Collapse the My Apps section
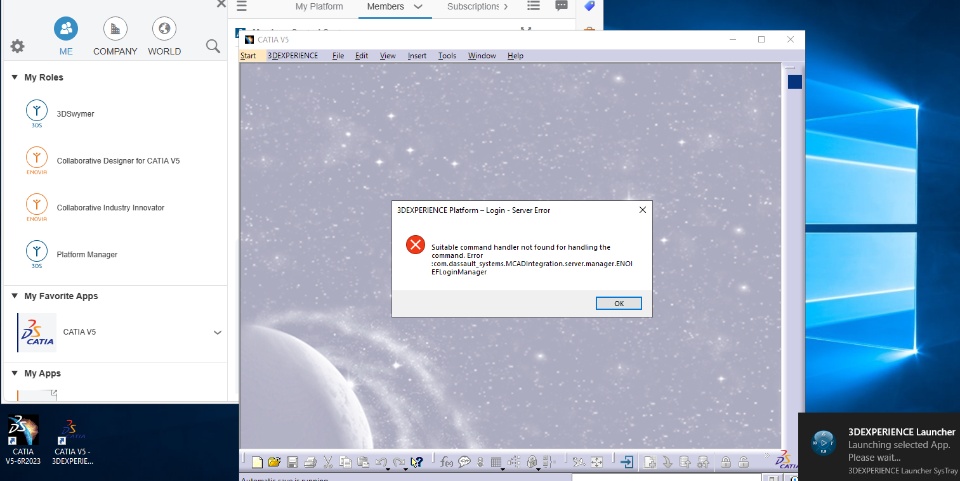The width and height of the screenshot is (960, 481). click(x=14, y=373)
